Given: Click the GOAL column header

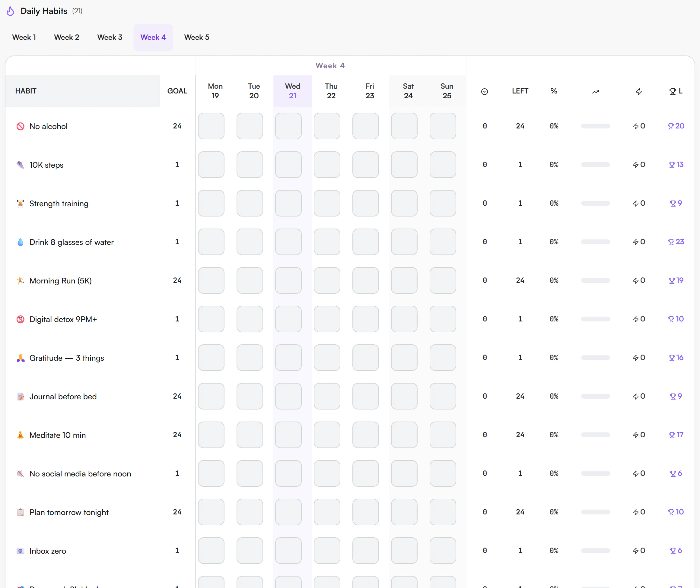Looking at the screenshot, I should click(x=177, y=91).
